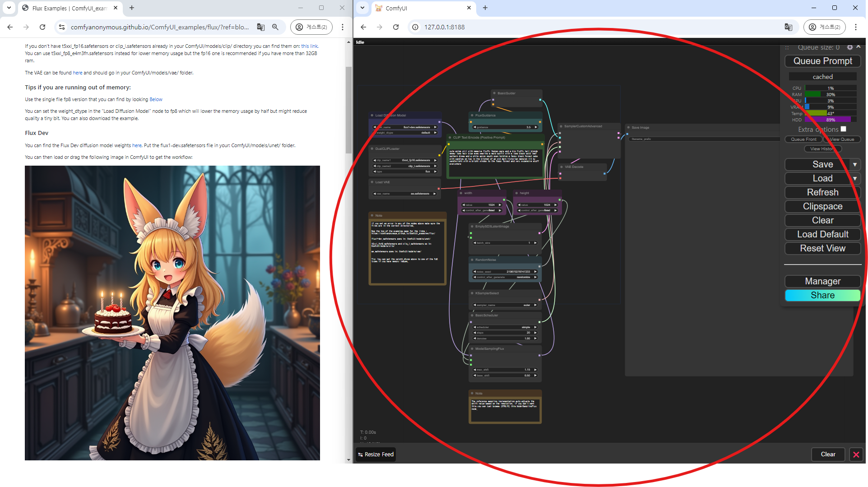Viewport: 868px width, 487px height.
Task: View site information icon beside 127.0.0.1:8188
Action: 415,27
